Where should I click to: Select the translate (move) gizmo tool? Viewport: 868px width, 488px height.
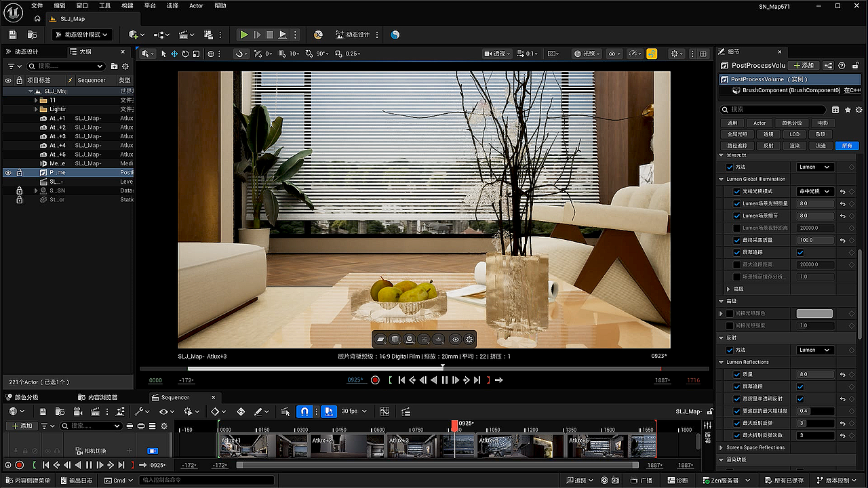coord(174,54)
